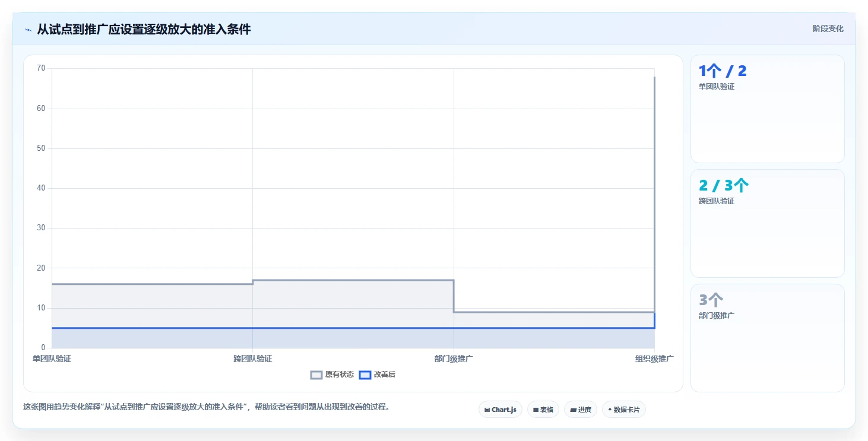Click the card title 从试点到推广应设置逐级放大的准入条件

point(144,30)
